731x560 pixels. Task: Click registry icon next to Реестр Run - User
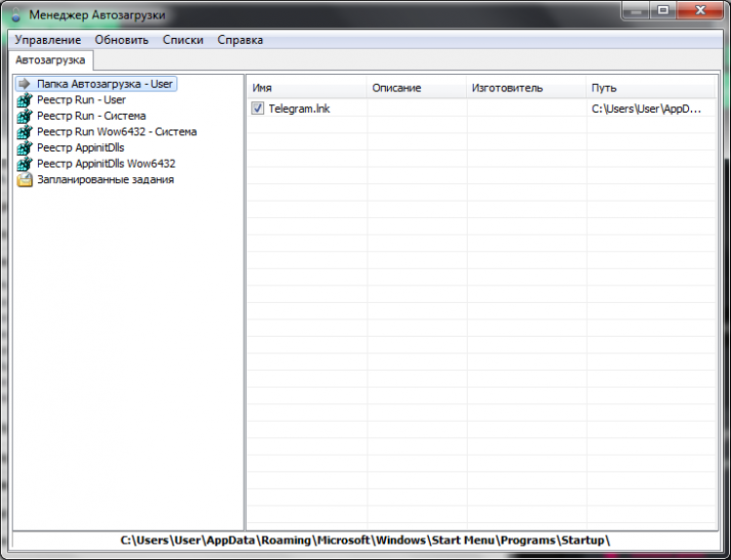pyautogui.click(x=24, y=99)
